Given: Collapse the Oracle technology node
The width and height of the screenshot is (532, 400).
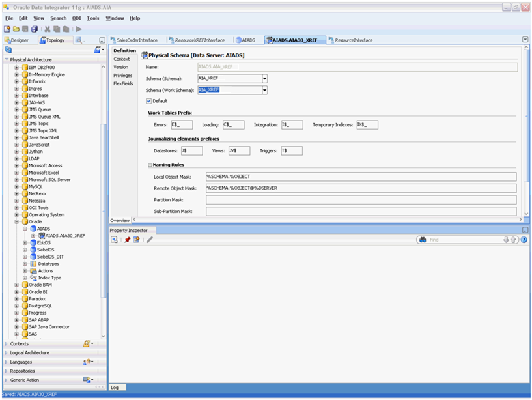Looking at the screenshot, I should [x=17, y=221].
